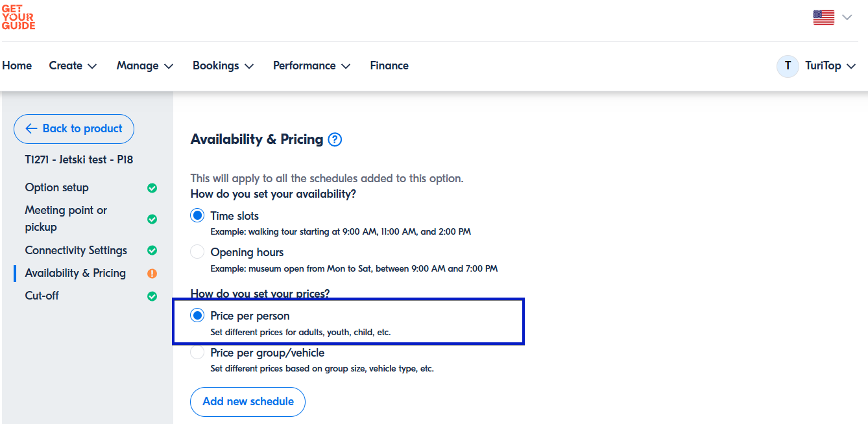Click the green checkmark beside Cut-off

pos(151,296)
